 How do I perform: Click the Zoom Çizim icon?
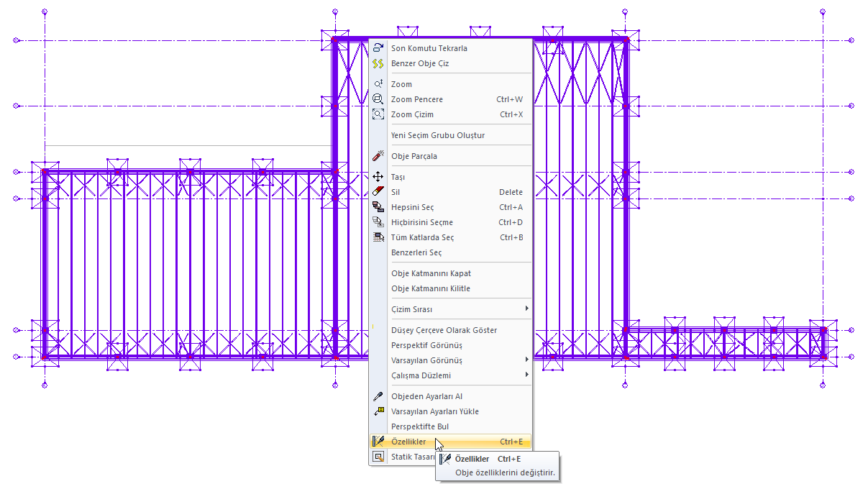(378, 114)
